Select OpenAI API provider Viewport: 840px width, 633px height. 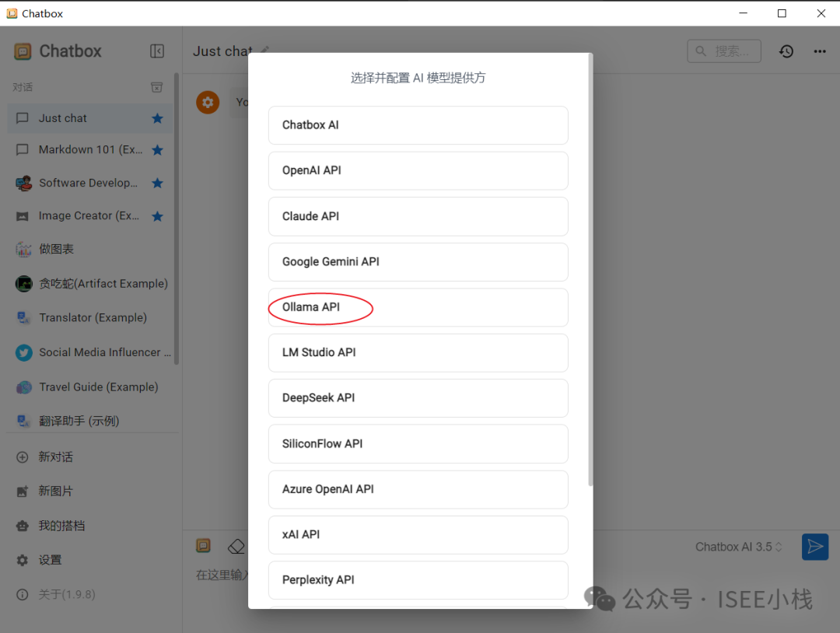tap(418, 171)
